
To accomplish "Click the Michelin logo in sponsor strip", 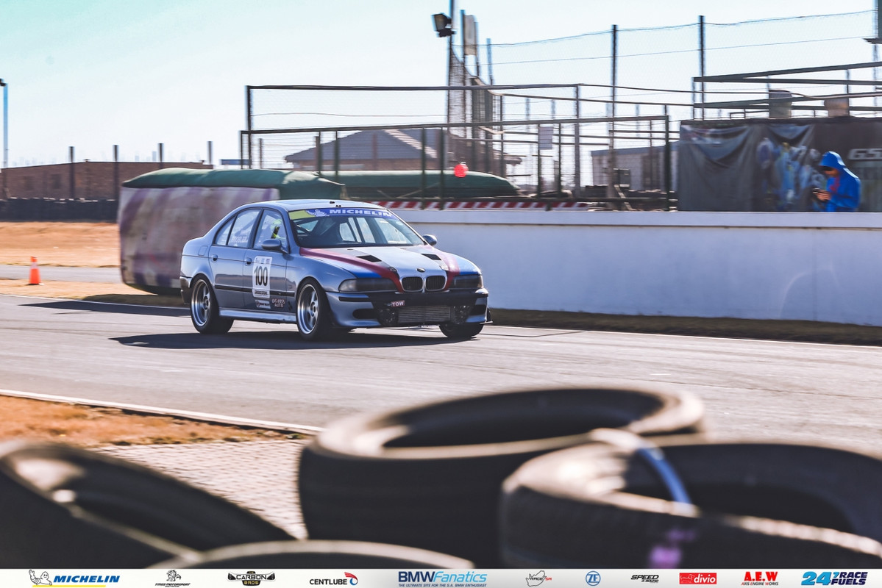I will [74, 578].
